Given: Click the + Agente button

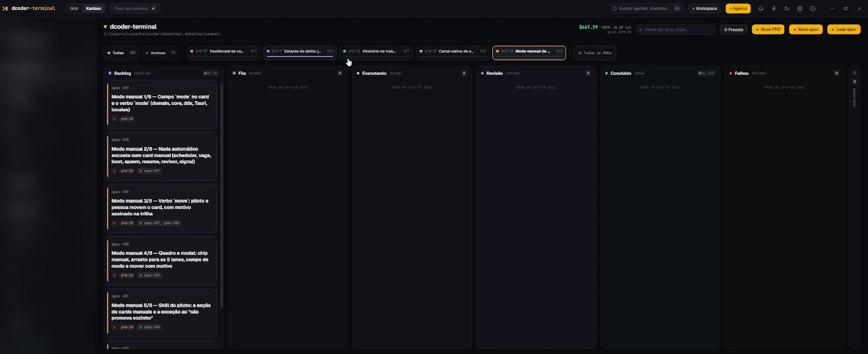Looking at the screenshot, I should coord(738,8).
